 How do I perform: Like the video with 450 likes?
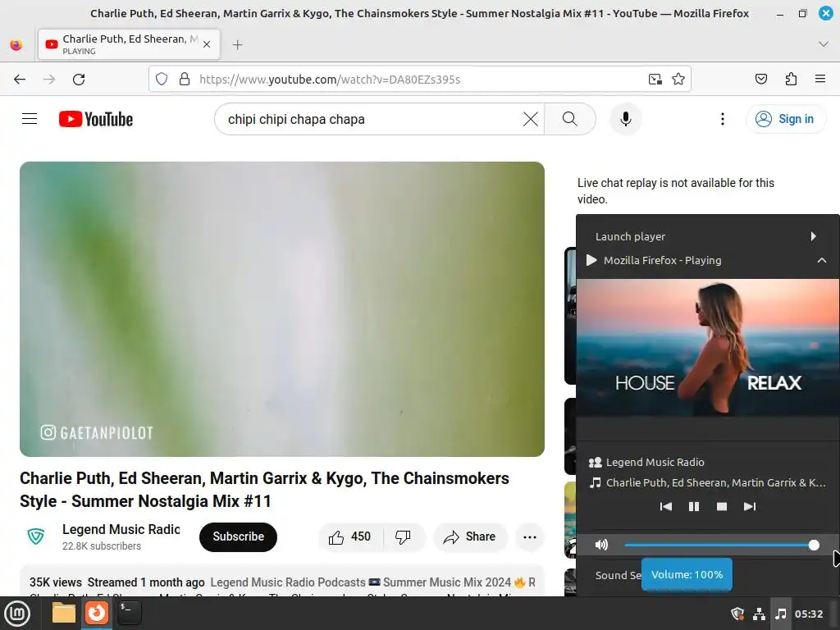[351, 536]
